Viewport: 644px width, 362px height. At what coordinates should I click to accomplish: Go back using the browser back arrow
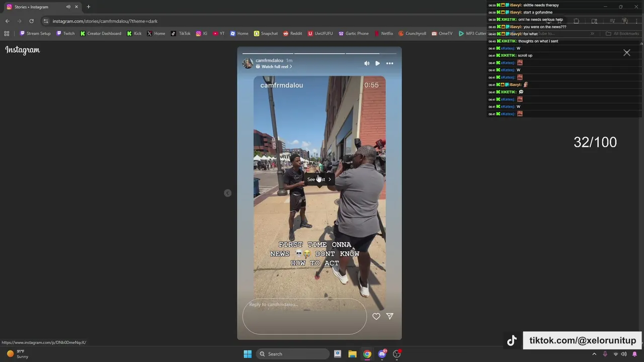7,21
